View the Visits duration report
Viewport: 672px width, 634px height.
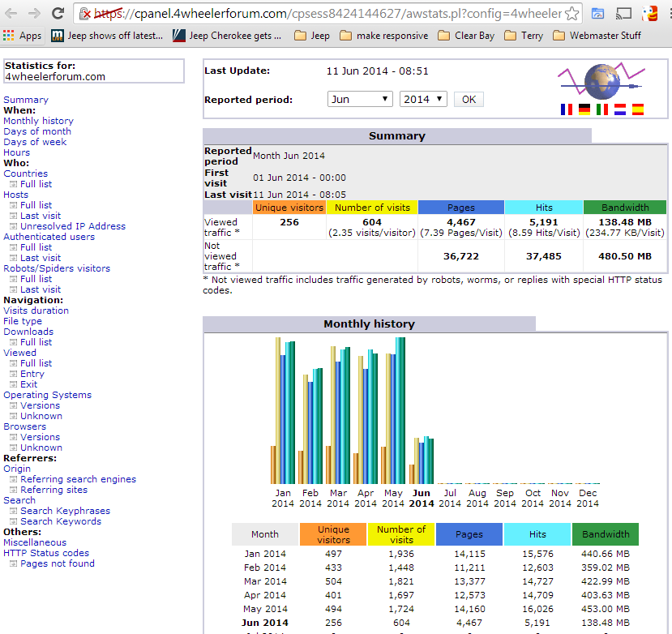[x=36, y=311]
